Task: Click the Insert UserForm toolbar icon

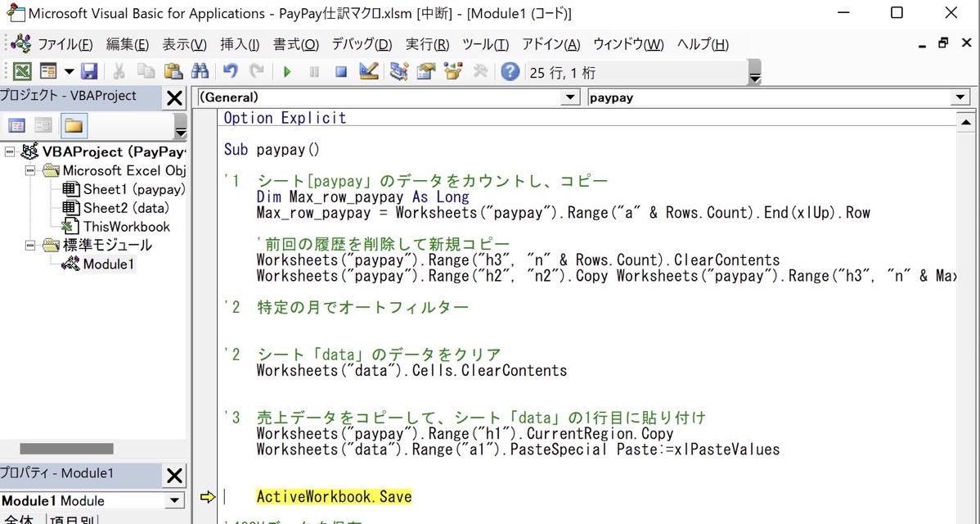Action: 48,71
